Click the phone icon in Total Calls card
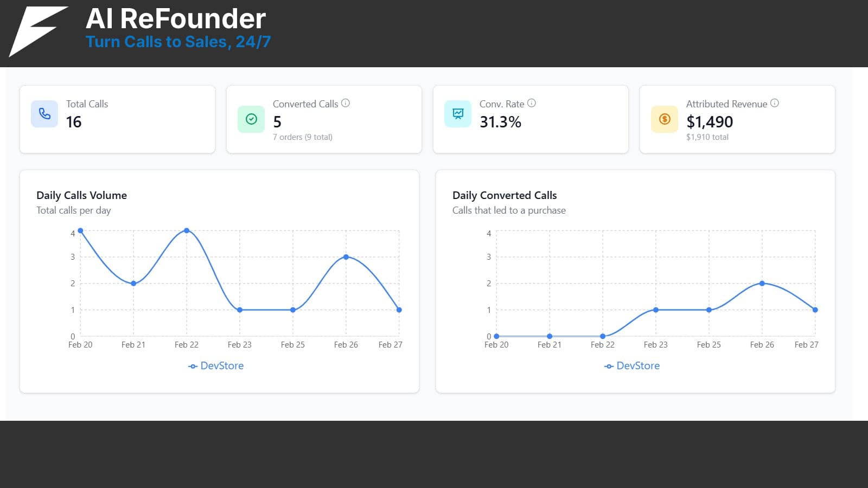This screenshot has height=488, width=868. [44, 114]
